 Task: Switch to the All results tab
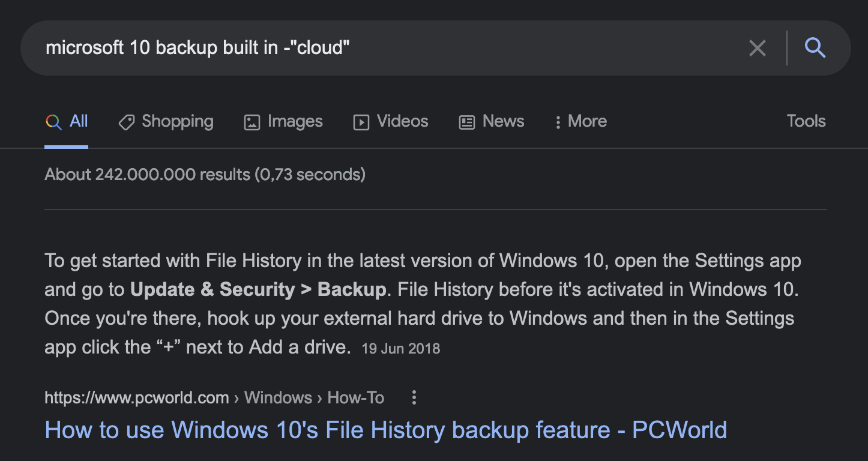tap(77, 121)
